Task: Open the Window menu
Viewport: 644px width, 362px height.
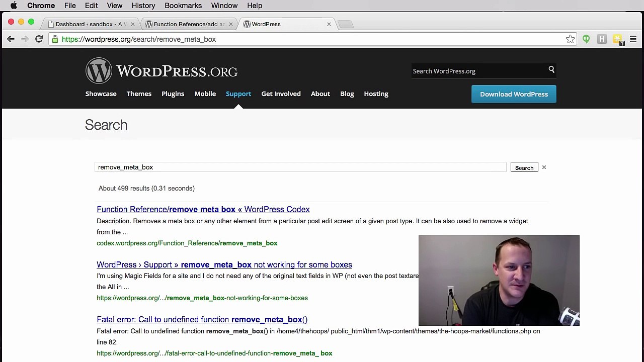Action: 224,6
